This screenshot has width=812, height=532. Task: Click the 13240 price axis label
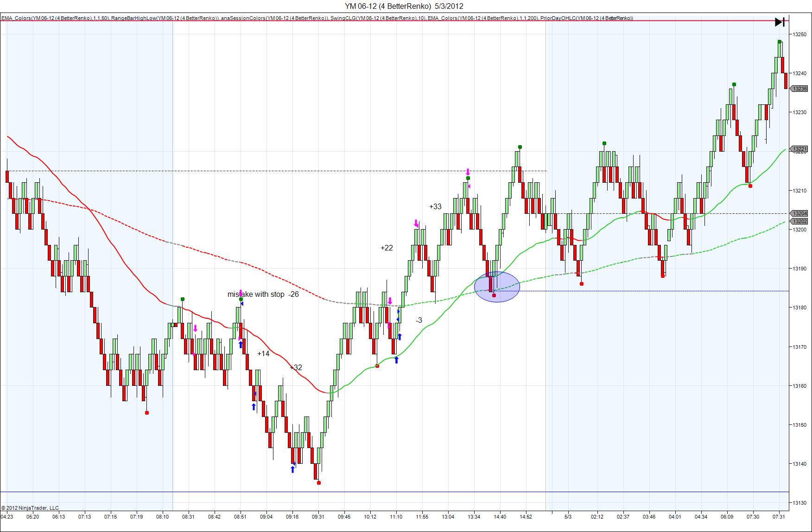click(799, 73)
